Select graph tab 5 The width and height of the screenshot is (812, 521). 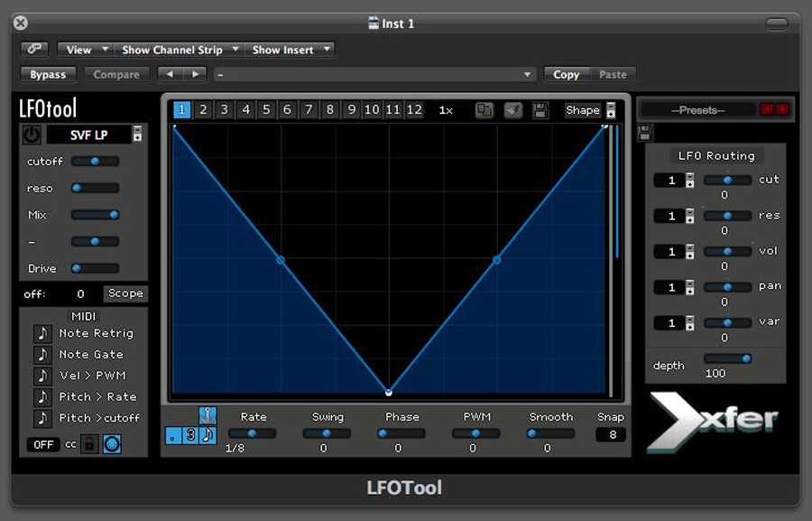pyautogui.click(x=266, y=110)
